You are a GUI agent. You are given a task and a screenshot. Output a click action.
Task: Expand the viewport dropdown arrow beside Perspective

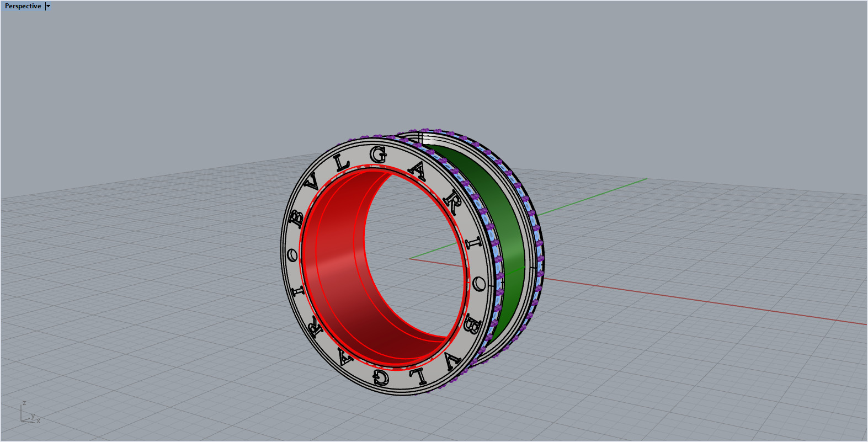click(49, 6)
